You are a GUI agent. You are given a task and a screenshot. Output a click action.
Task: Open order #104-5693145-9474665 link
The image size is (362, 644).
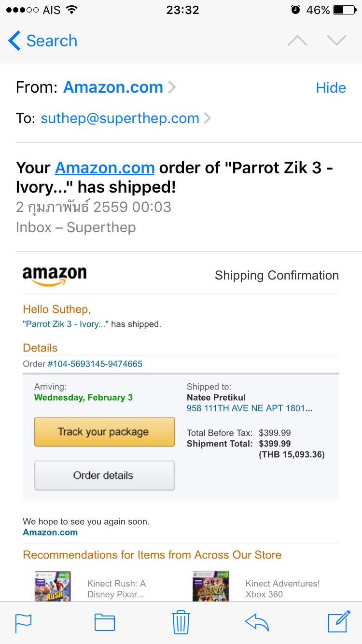(x=95, y=364)
